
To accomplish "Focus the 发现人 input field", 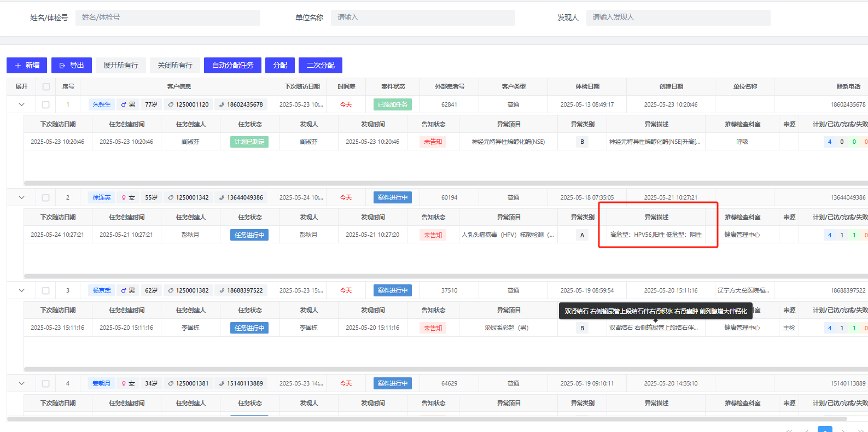I will (x=678, y=17).
